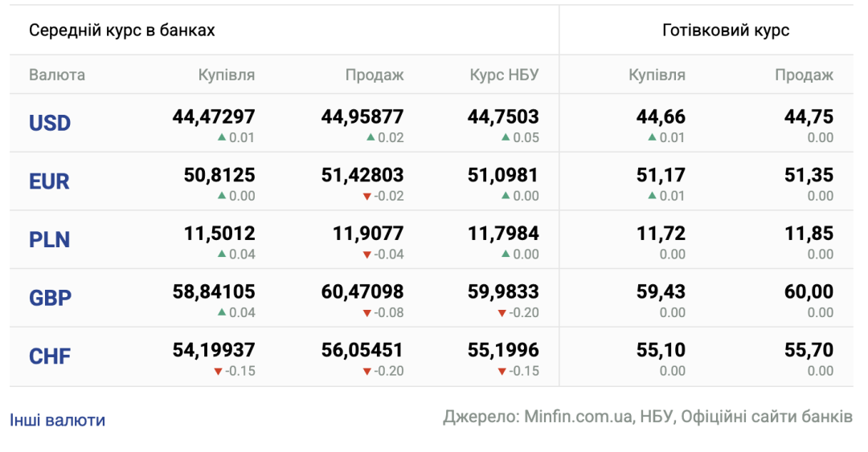Select the Середній курс в банках header
Screen dimensions: 868x452
(122, 31)
